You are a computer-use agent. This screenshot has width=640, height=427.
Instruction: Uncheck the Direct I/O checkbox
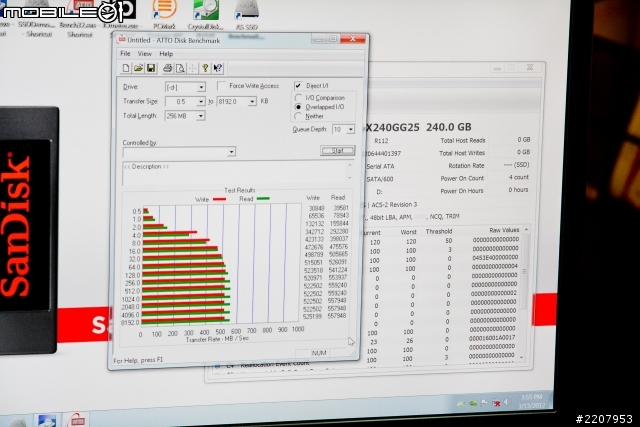click(298, 85)
